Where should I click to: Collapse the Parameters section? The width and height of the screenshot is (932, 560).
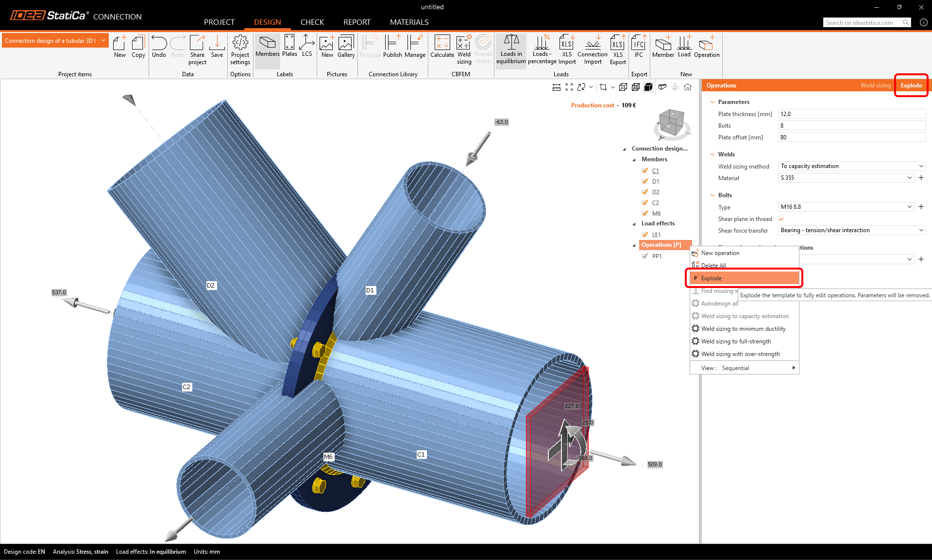(712, 102)
